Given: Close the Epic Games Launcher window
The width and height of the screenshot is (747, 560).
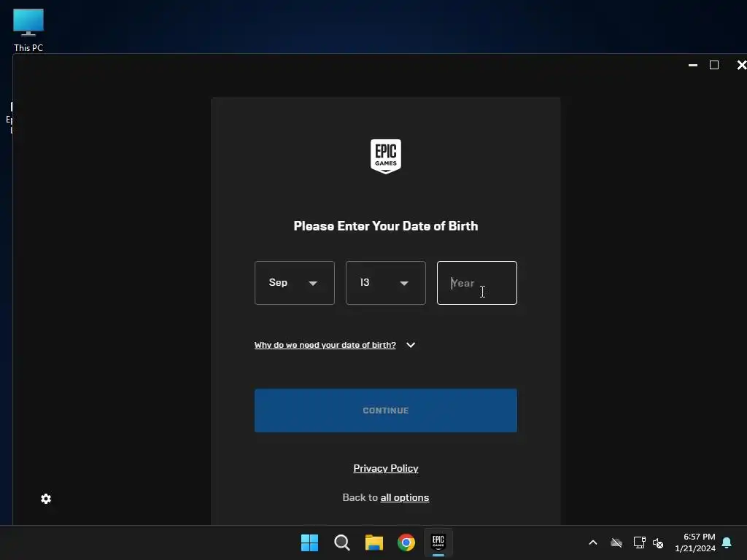Looking at the screenshot, I should (x=741, y=65).
